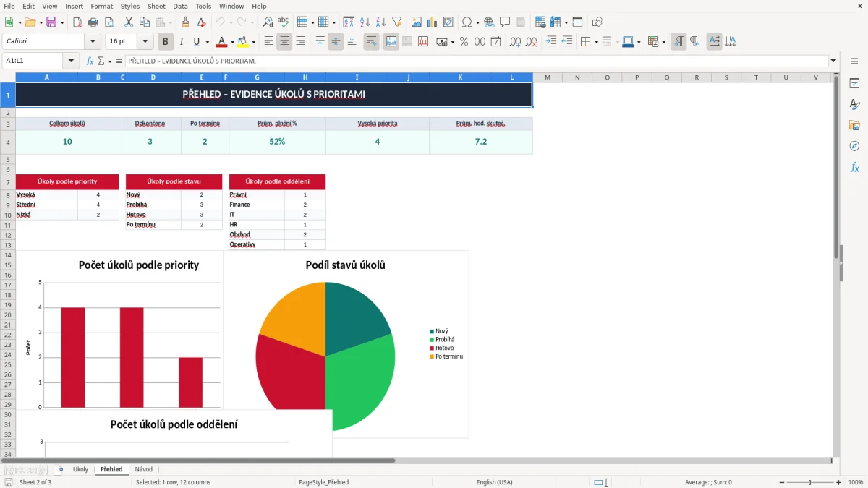Viewport: 868px width, 488px height.
Task: Open the Styles menu
Action: pyautogui.click(x=130, y=6)
